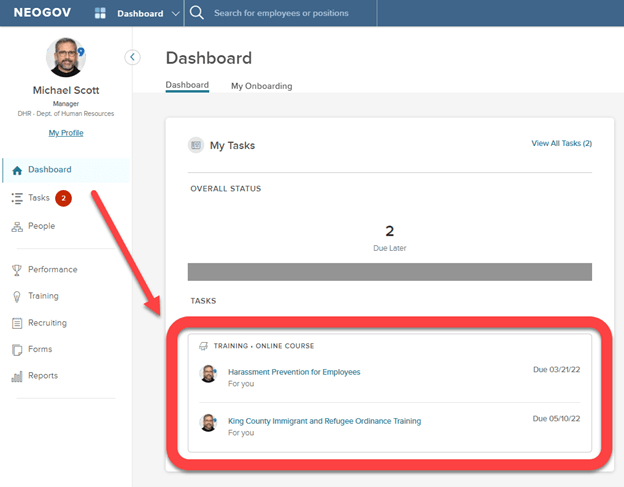Click the Tasks list icon in sidebar

(x=17, y=198)
